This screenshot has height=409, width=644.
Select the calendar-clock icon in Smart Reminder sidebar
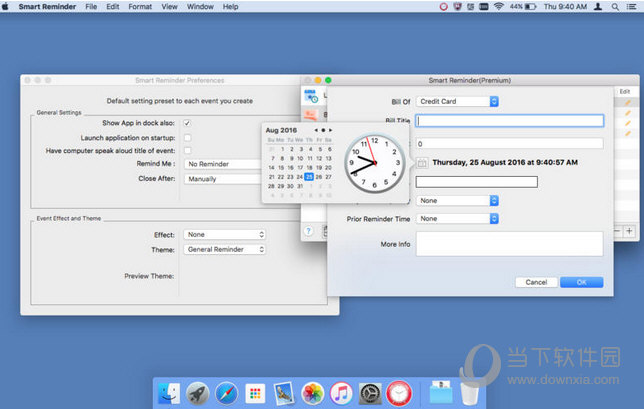[311, 96]
